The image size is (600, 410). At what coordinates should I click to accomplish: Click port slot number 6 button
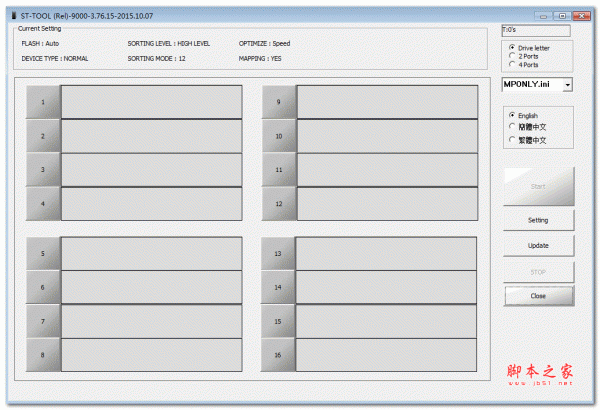pyautogui.click(x=43, y=287)
